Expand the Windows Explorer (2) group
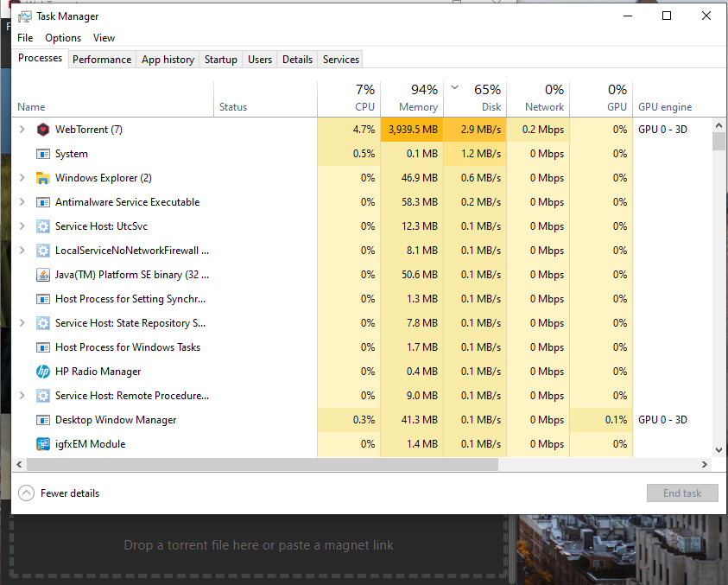Screen dimensions: 728x585 tap(22, 178)
